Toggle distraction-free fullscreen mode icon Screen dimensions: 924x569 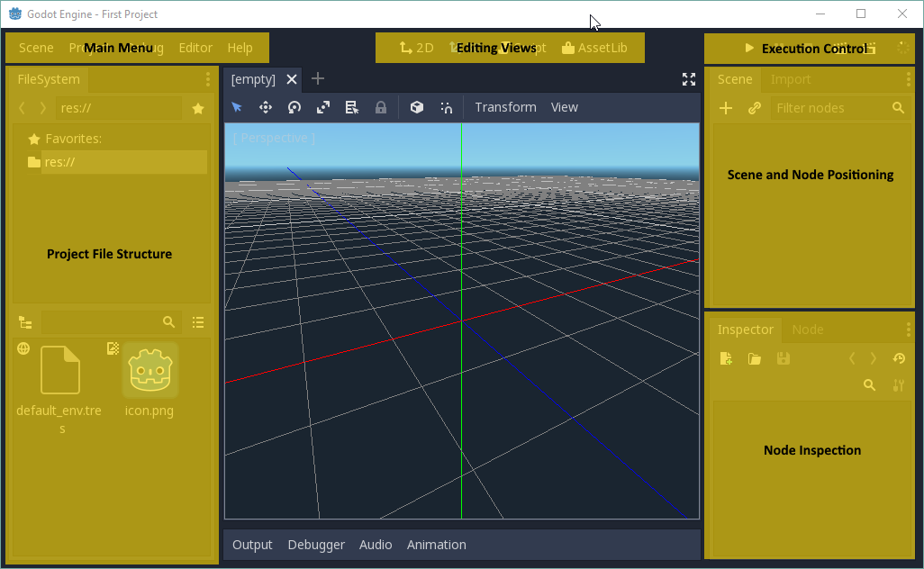(x=689, y=79)
